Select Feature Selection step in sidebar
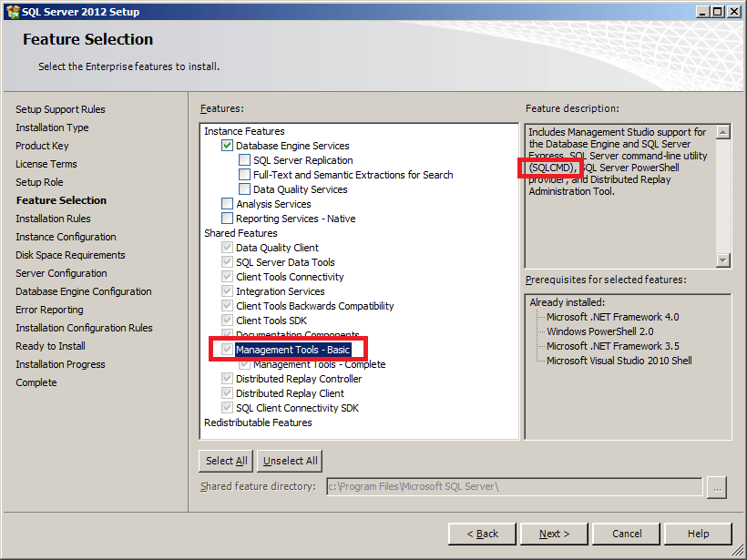The image size is (747, 560). click(x=61, y=200)
